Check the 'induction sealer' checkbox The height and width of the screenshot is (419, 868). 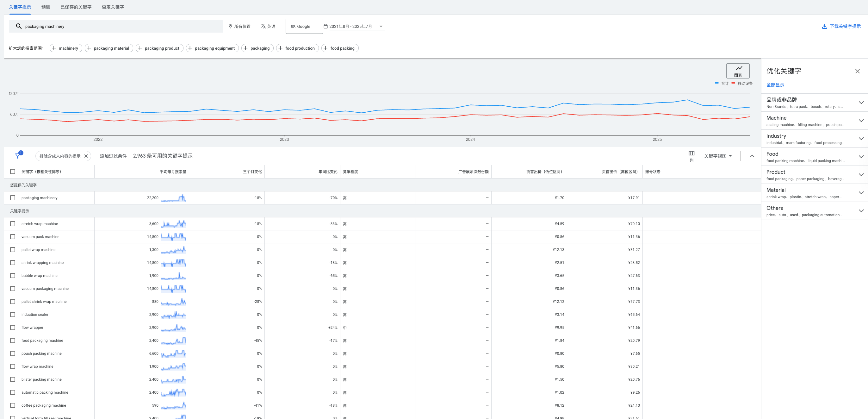(x=13, y=315)
